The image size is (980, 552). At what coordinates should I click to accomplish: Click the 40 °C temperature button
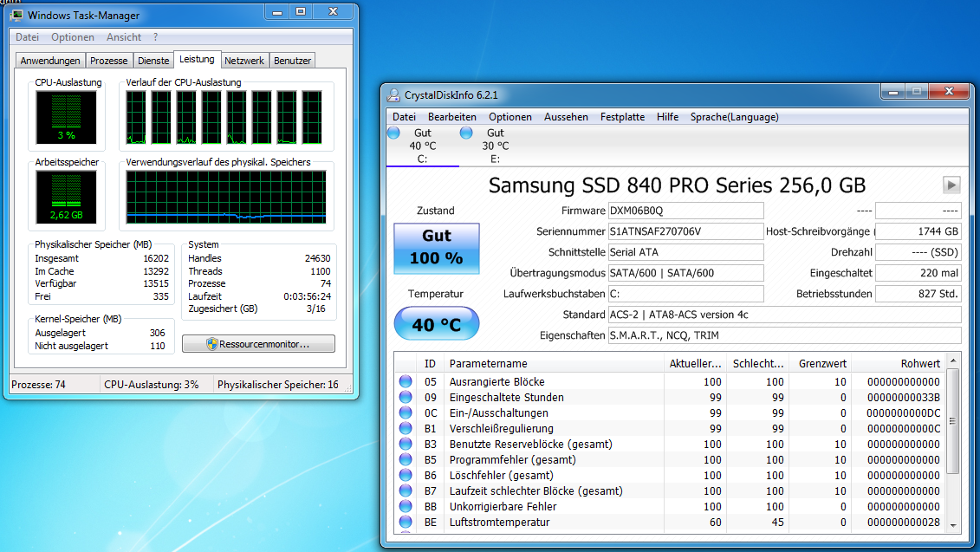point(436,324)
